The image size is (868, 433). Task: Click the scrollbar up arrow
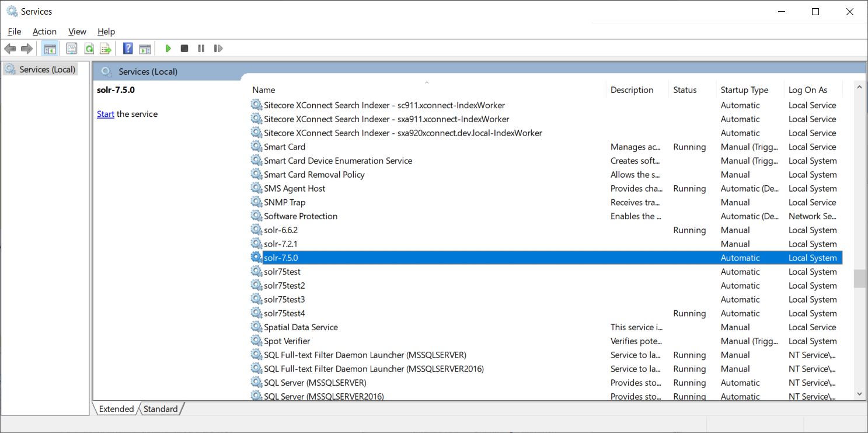click(x=859, y=87)
